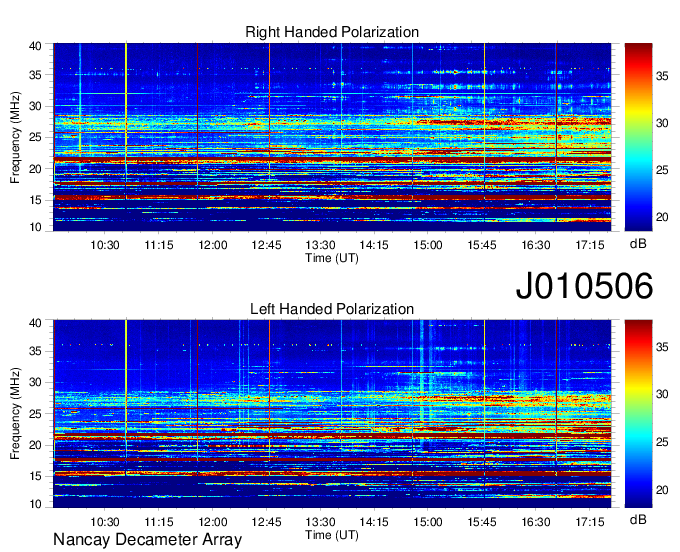Click the 35 MHz frequency tick on Left Handed plot
680x552 pixels.
[35, 351]
